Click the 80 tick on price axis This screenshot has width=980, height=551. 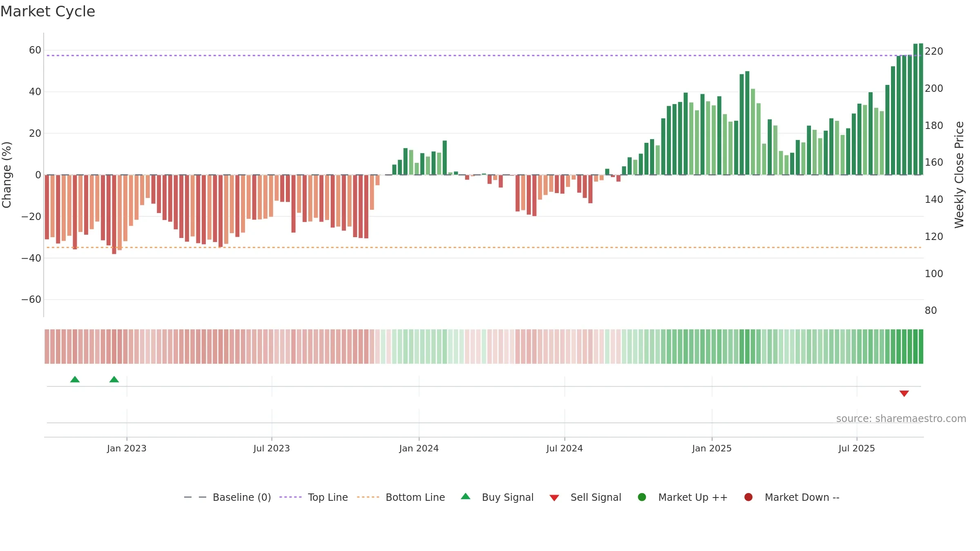coord(931,311)
